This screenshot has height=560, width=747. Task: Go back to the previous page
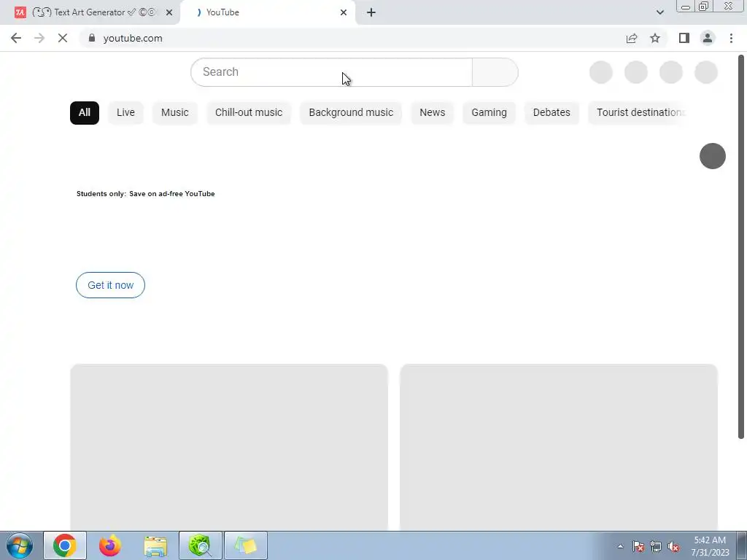pos(16,38)
